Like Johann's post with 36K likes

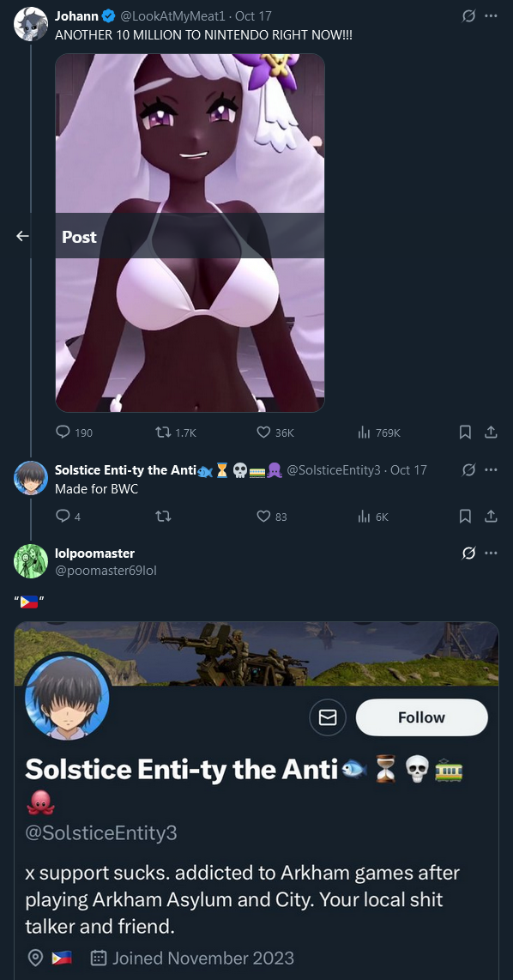click(275, 433)
